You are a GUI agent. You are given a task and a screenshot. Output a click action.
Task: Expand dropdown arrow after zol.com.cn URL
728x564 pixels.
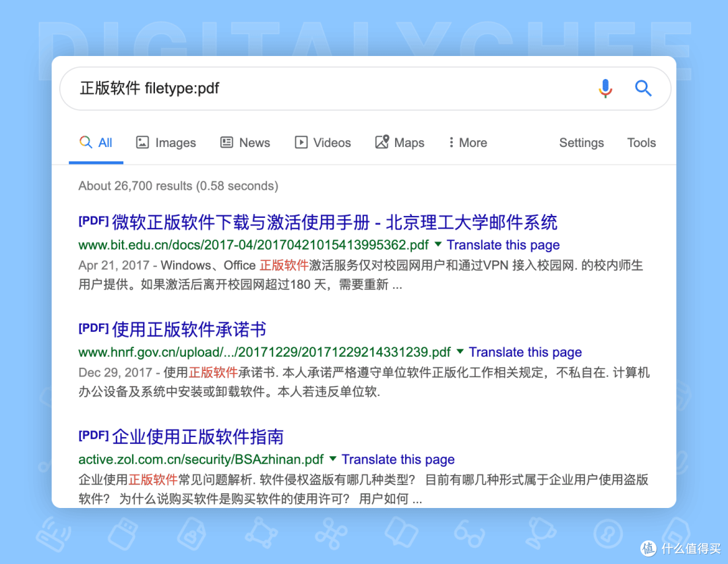click(x=332, y=459)
